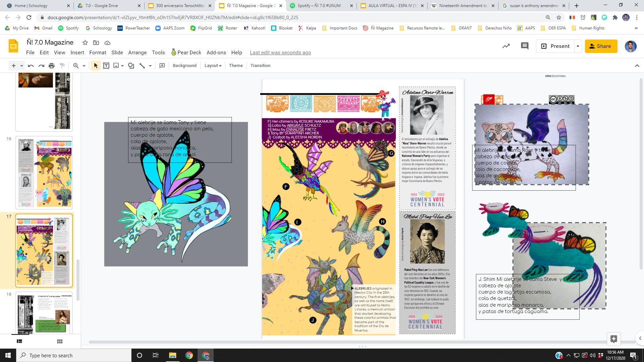Click the Print icon
The width and height of the screenshot is (644, 362).
tap(51, 66)
